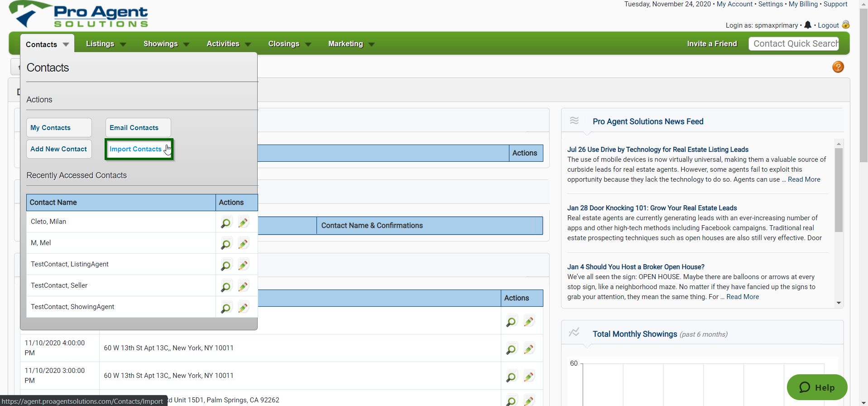Open My Contacts
The height and width of the screenshot is (406, 868).
(x=59, y=128)
